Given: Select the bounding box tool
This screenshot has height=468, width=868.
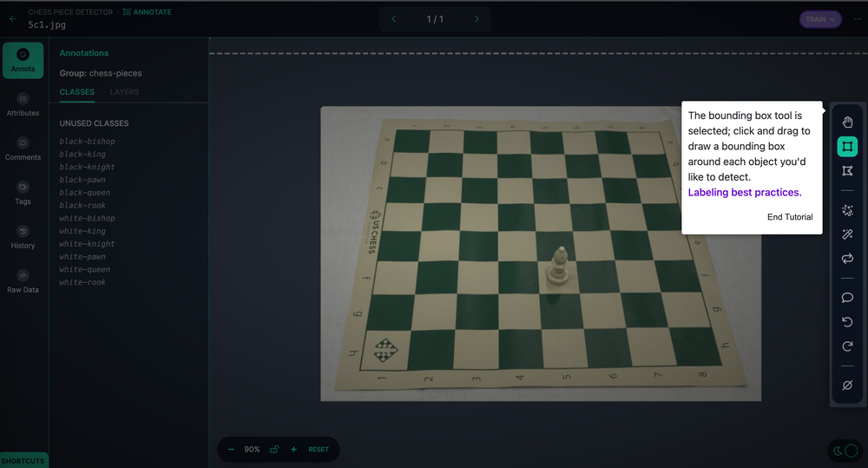Looking at the screenshot, I should pos(847,147).
